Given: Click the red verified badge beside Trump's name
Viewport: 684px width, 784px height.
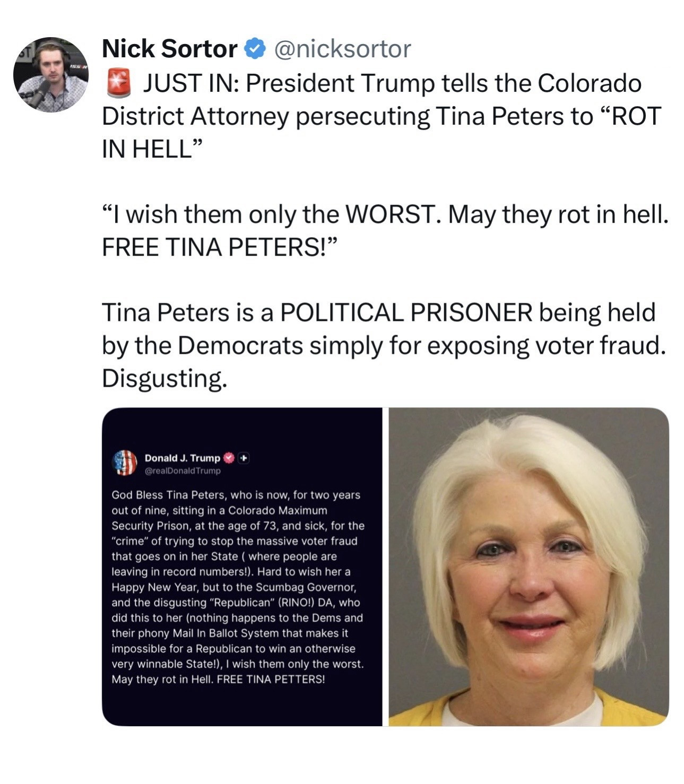Looking at the screenshot, I should (228, 458).
